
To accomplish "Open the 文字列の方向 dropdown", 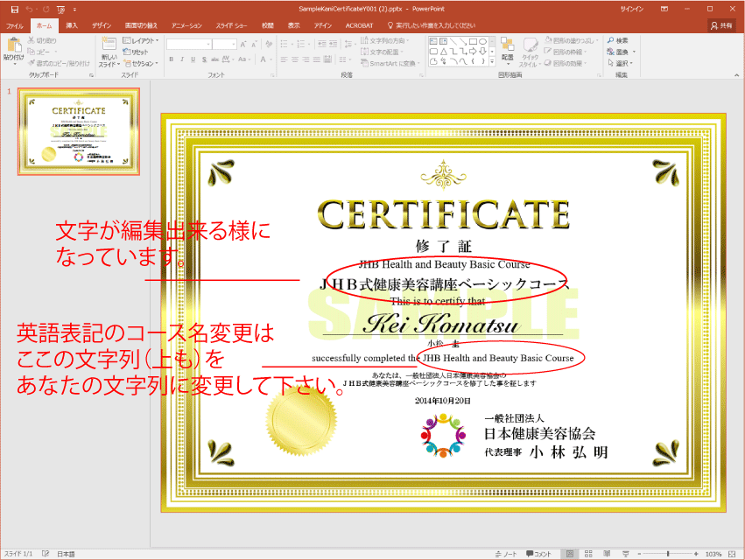I will pyautogui.click(x=384, y=40).
